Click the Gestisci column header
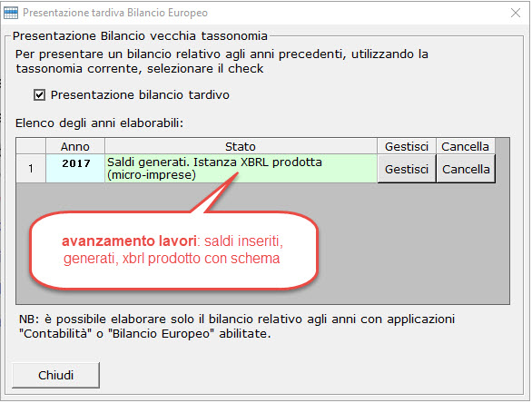 tap(407, 146)
